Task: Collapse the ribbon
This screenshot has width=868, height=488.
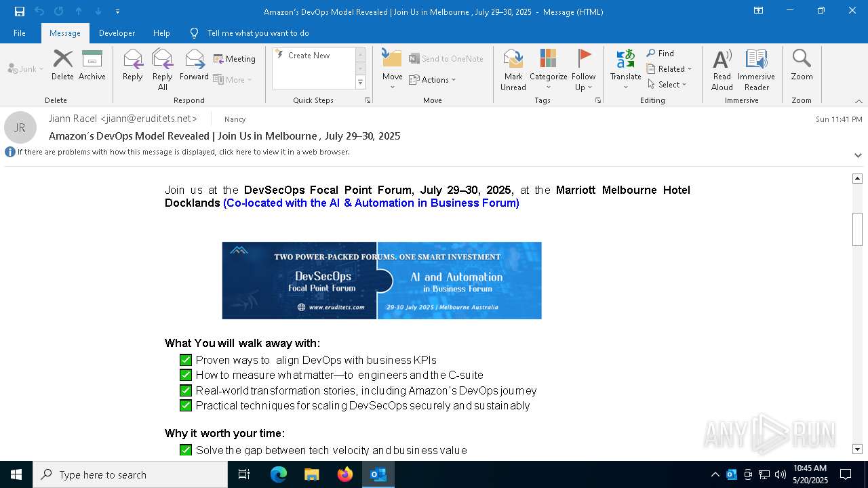Action: [x=858, y=101]
